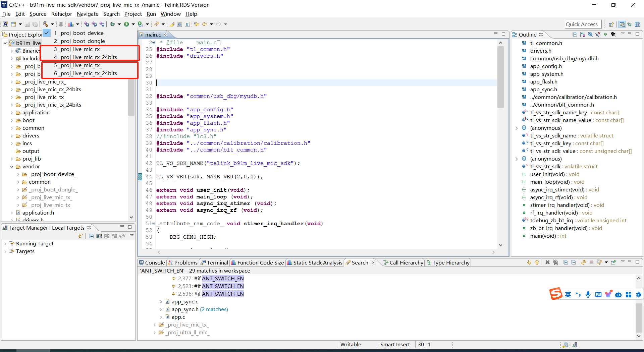644x352 pixels.
Task: Start debugging with the bug icon
Action: pos(113,24)
